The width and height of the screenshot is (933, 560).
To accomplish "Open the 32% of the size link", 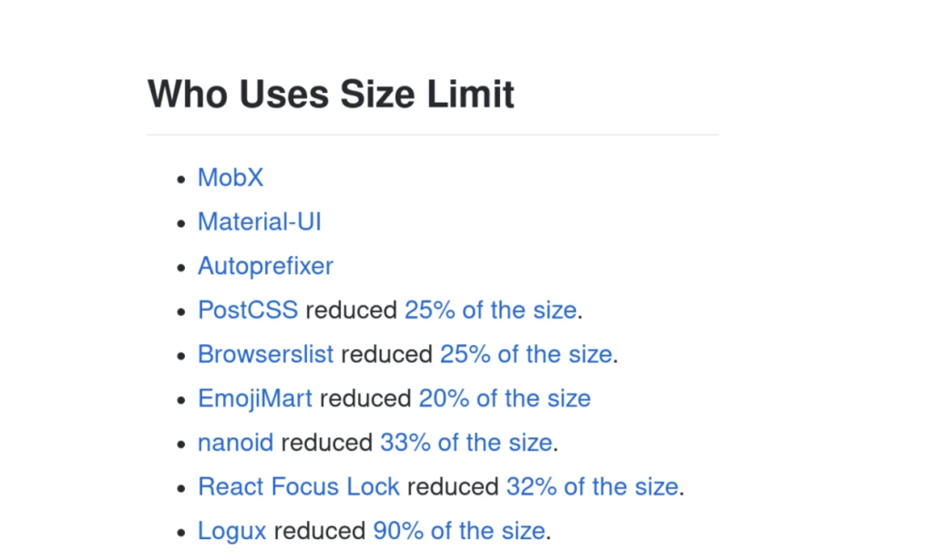I will tap(592, 486).
